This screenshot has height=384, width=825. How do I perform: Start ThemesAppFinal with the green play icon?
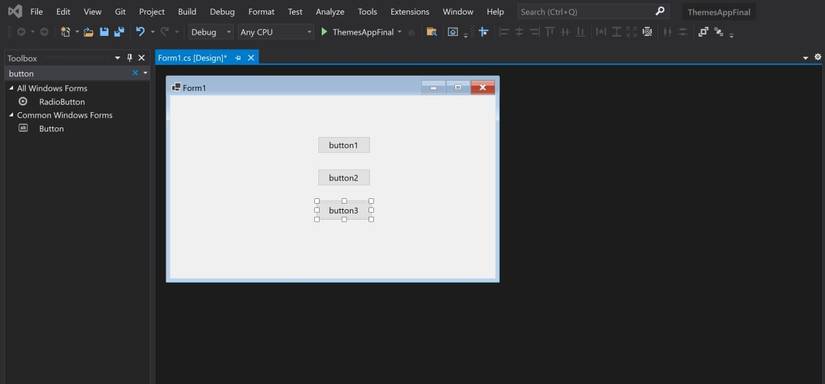tap(324, 32)
